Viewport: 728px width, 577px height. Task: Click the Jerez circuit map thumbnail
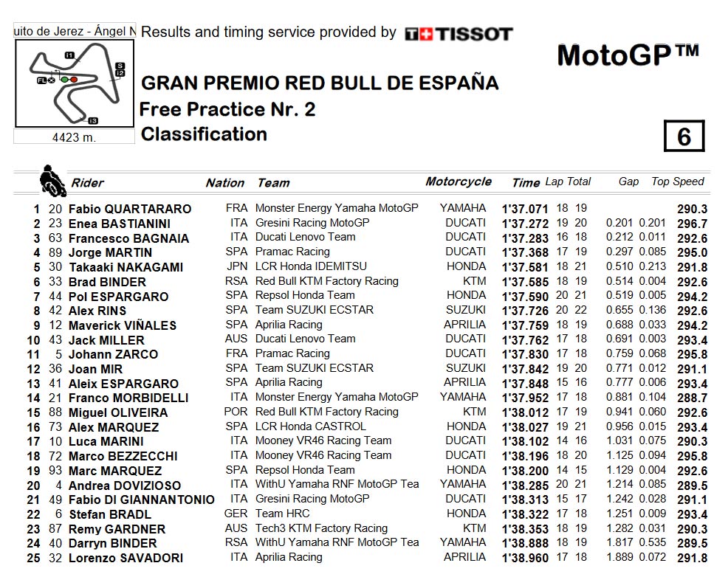tap(75, 83)
